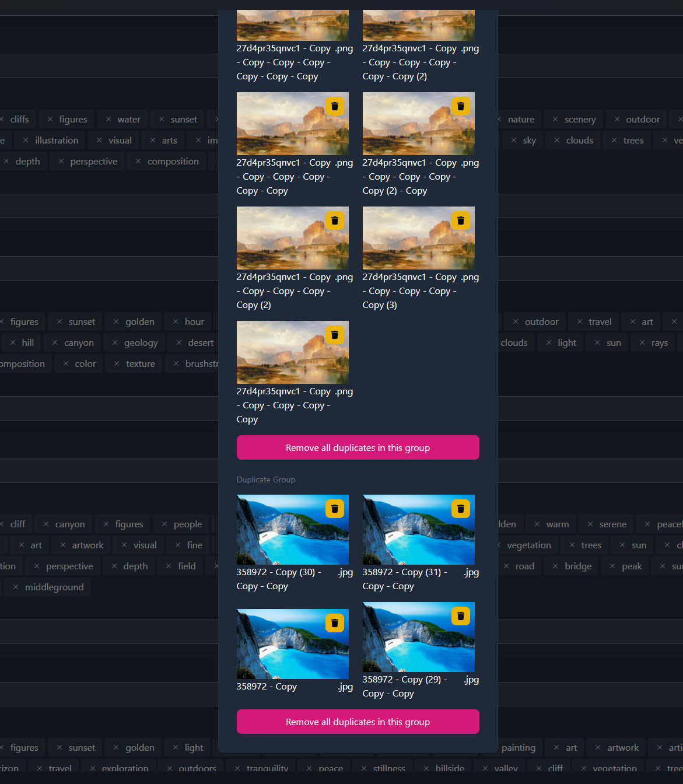Click the 'road' tag label in the background

(525, 566)
